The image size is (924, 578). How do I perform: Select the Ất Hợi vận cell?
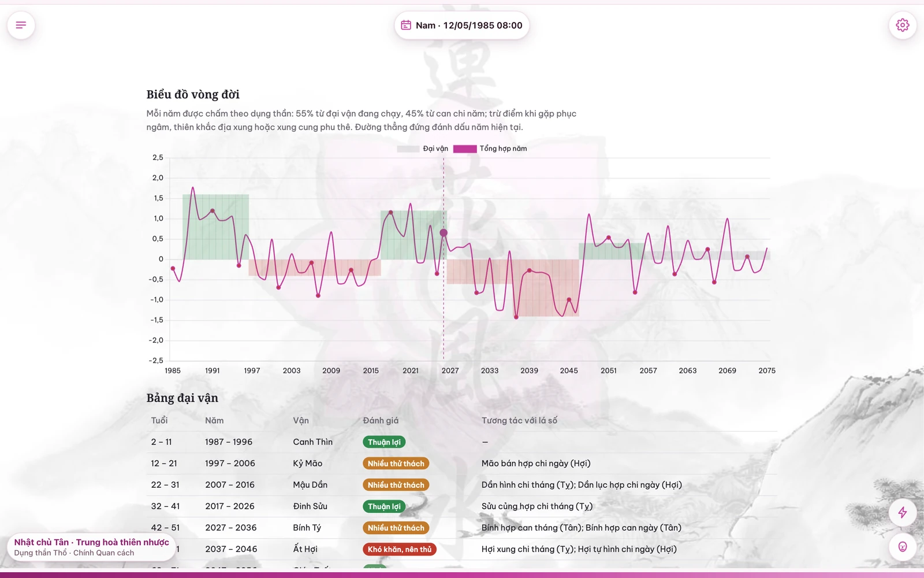[305, 549]
